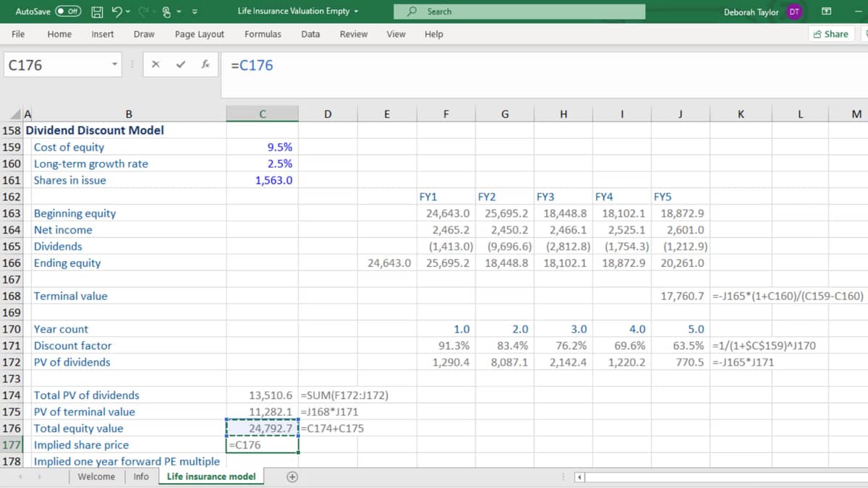Click the formula text =SUM(F172:J172)
Screen dimensions: 868x488
(344, 395)
